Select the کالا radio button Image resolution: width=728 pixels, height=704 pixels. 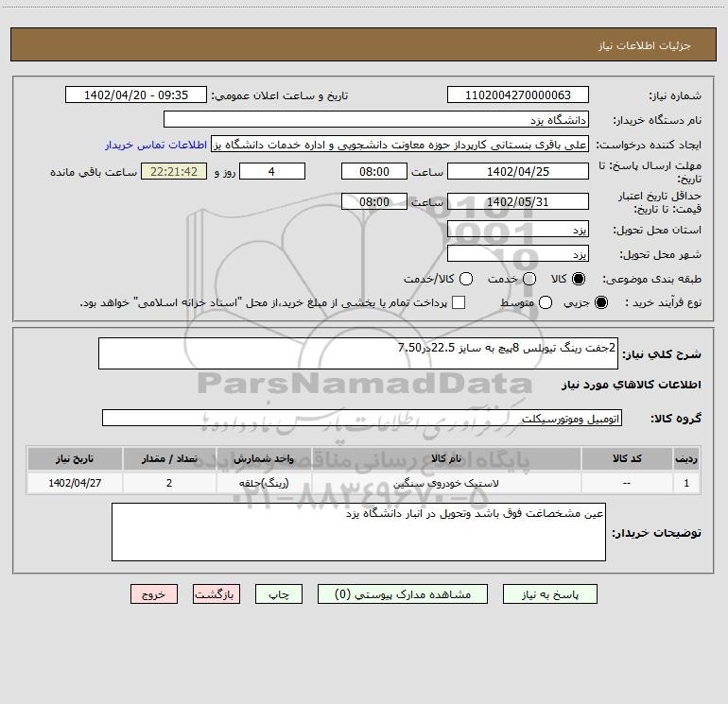[579, 279]
